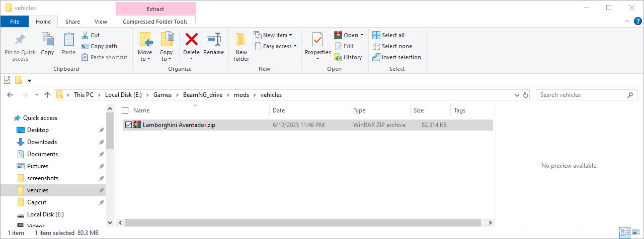
Task: Click the Tags column header
Action: point(472,110)
